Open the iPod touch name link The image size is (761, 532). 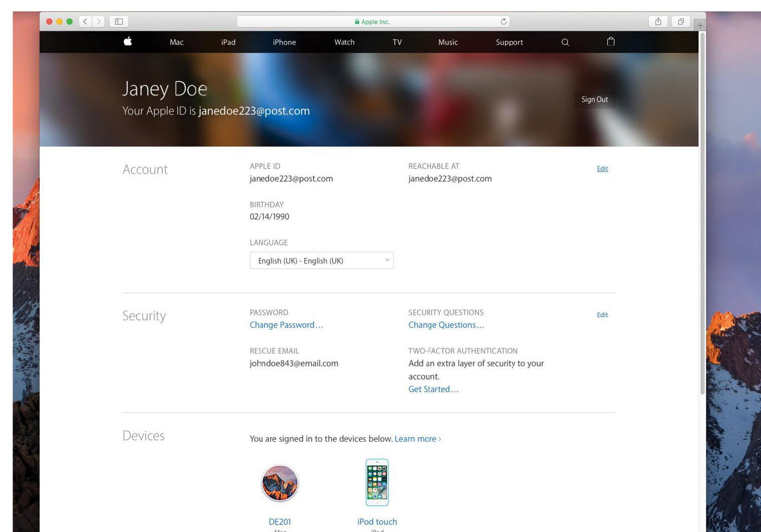377,521
